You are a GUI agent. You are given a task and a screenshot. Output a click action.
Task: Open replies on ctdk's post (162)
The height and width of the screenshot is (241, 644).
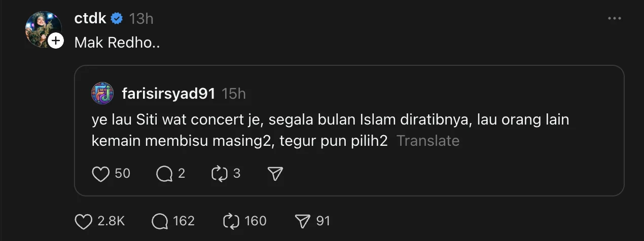[x=160, y=221]
